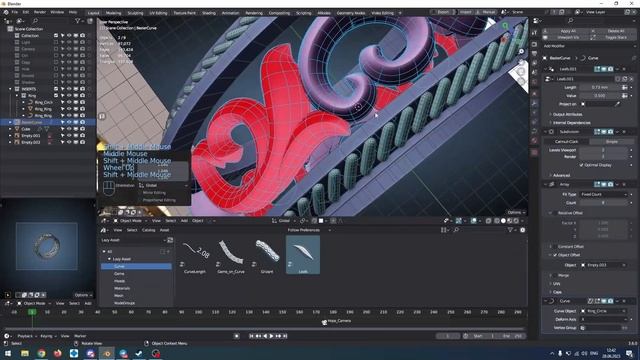Collapse the Subdivision modifier panel
The height and width of the screenshot is (360, 640).
(x=546, y=132)
